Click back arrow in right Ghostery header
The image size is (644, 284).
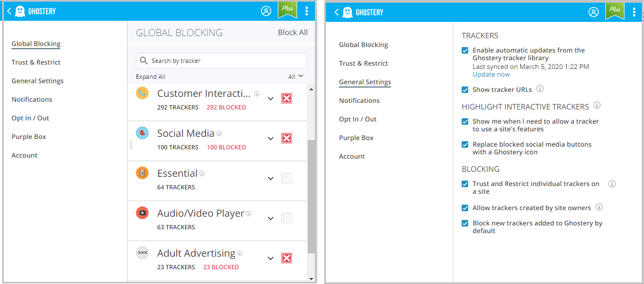click(336, 12)
